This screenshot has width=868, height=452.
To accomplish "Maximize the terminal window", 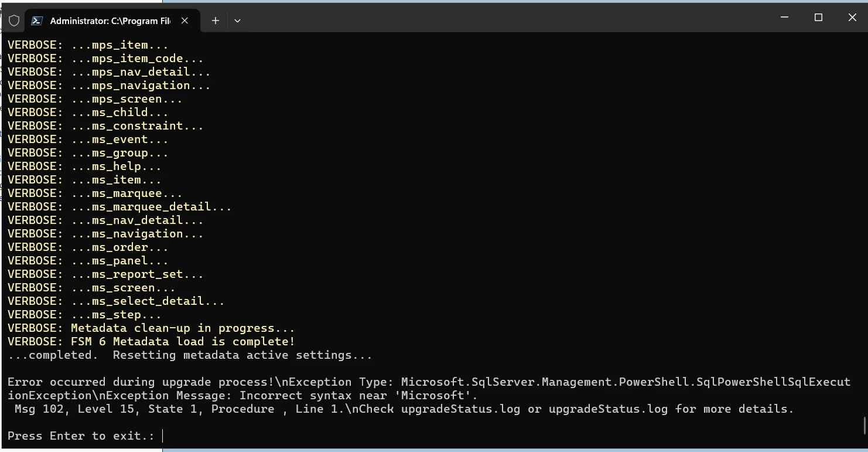I will pos(818,18).
